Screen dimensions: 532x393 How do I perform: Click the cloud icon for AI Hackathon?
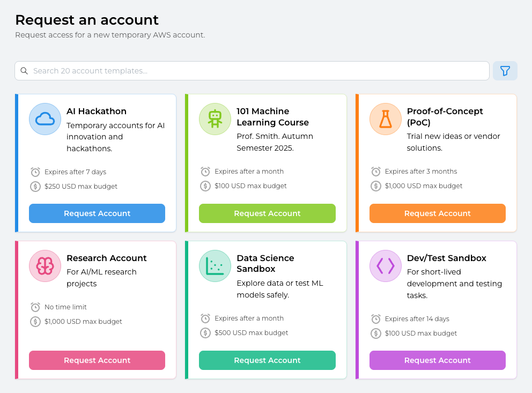coord(45,119)
